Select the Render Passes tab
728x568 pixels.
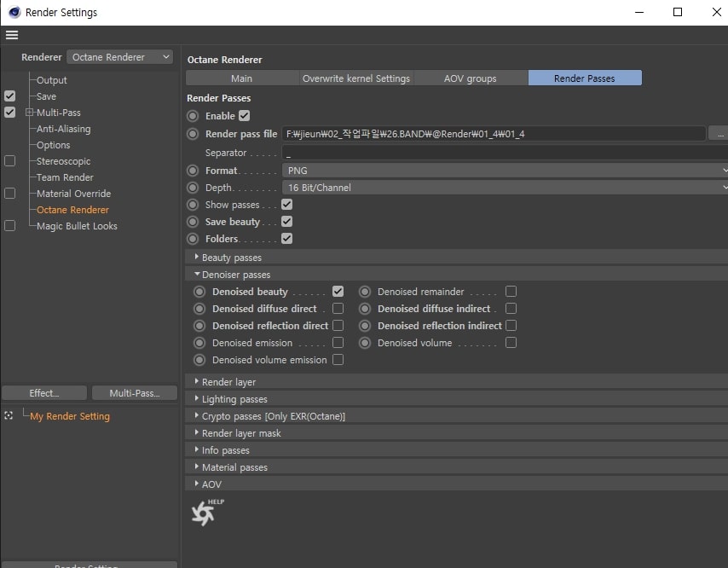pos(585,78)
